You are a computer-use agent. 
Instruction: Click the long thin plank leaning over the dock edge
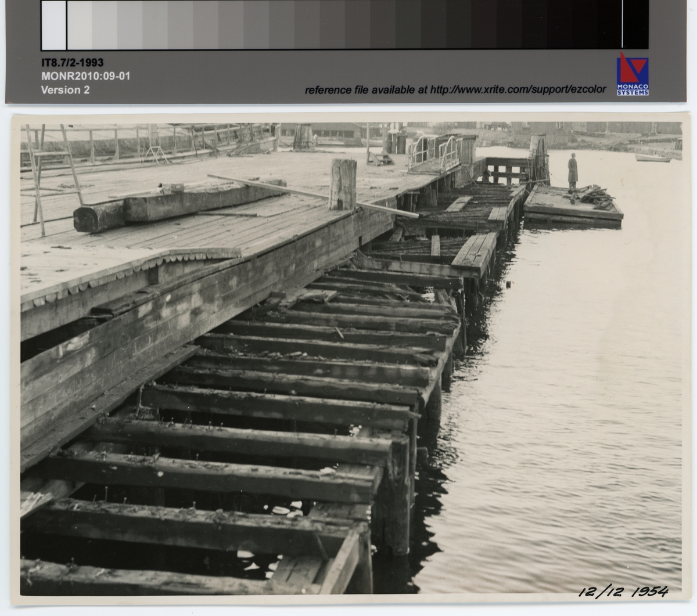point(314,194)
